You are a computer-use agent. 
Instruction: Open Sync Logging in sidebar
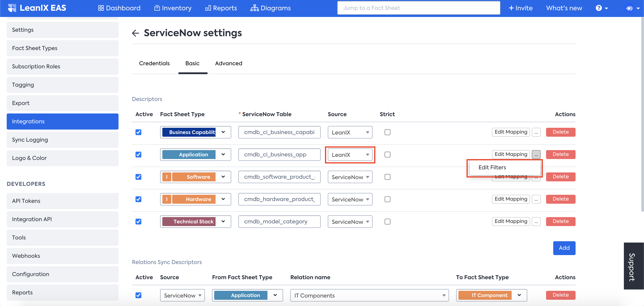click(x=63, y=140)
